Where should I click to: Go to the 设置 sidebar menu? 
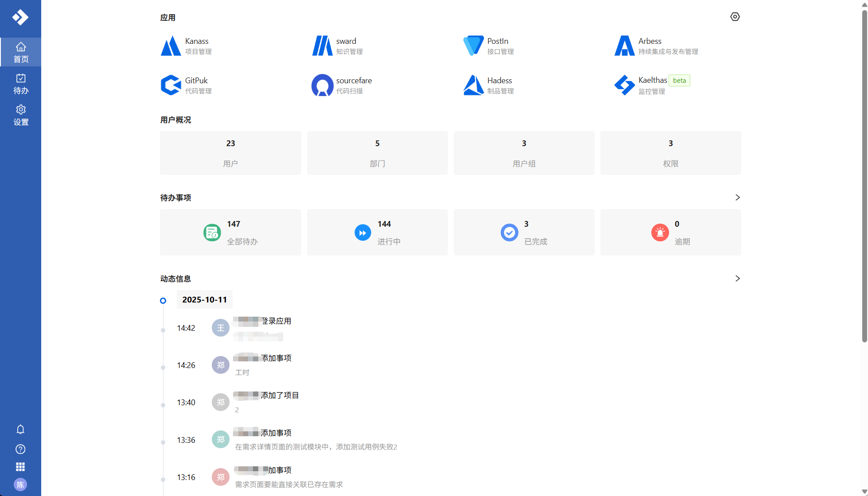(20, 115)
